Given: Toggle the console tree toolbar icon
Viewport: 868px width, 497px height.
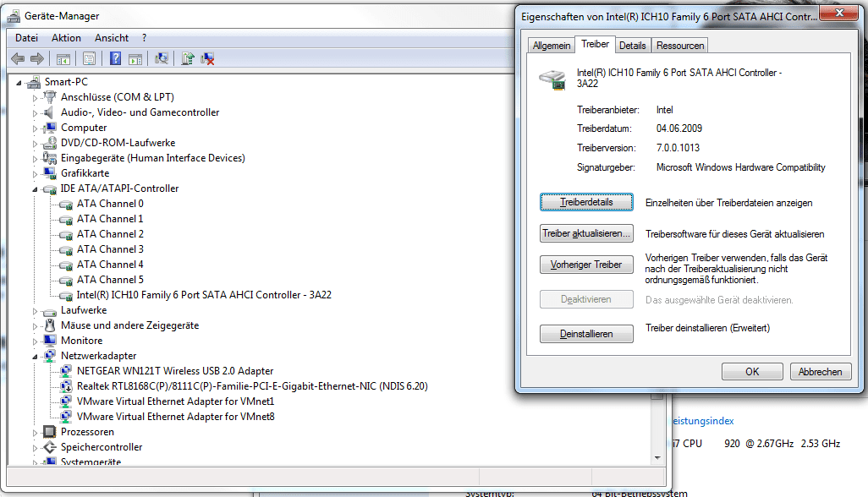Looking at the screenshot, I should click(x=63, y=58).
